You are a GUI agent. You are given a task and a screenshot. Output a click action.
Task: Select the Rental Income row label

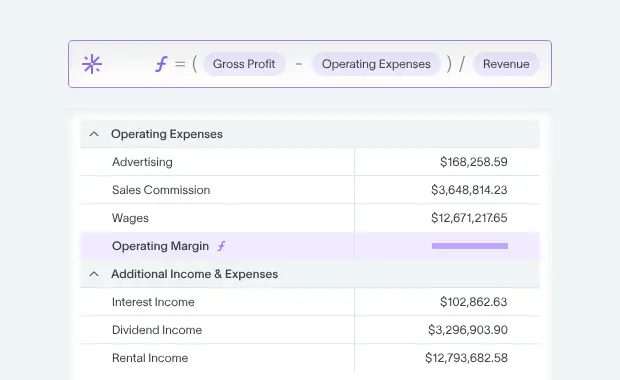point(150,358)
